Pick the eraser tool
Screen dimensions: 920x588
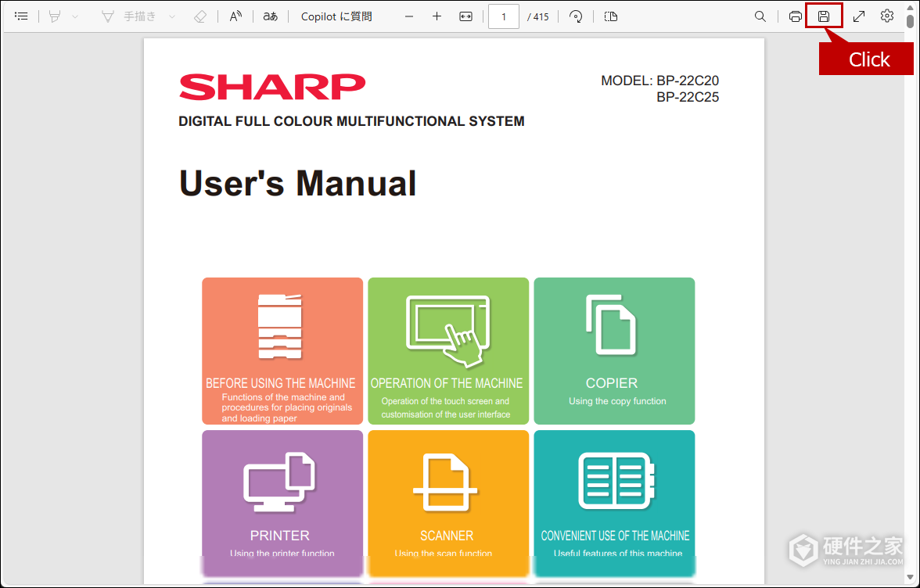(x=200, y=16)
